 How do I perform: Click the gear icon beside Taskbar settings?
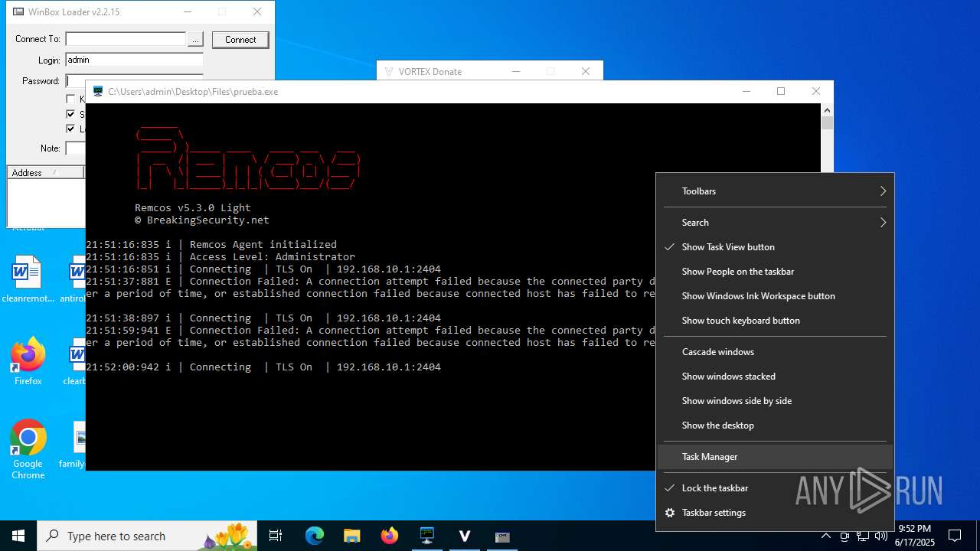[670, 513]
